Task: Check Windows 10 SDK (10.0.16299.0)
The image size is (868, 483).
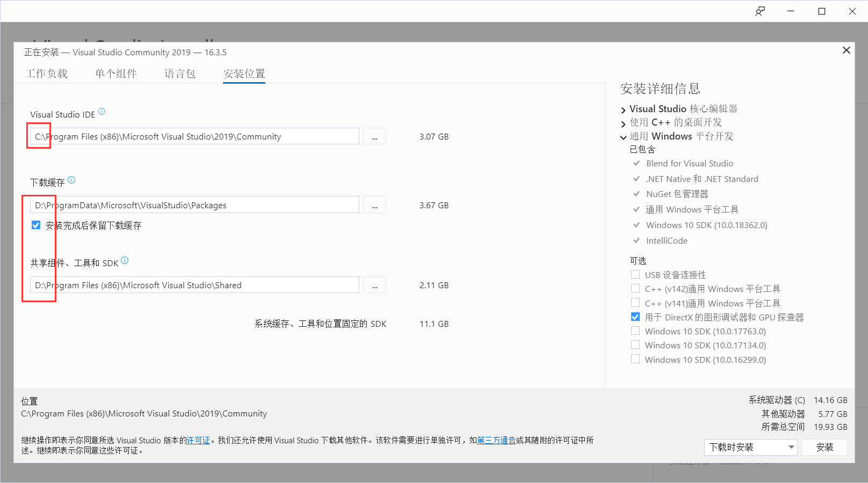Action: [x=635, y=359]
